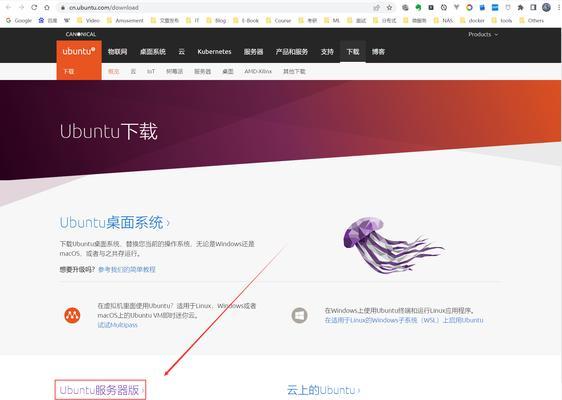Switch to the AMD-Xilinx sub-tab
The image size is (562, 400).
258,71
